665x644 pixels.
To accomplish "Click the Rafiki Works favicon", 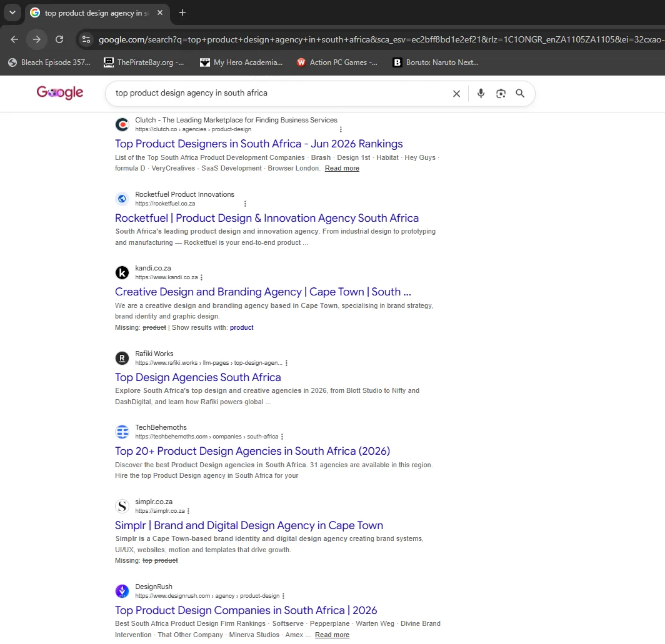I will [122, 359].
